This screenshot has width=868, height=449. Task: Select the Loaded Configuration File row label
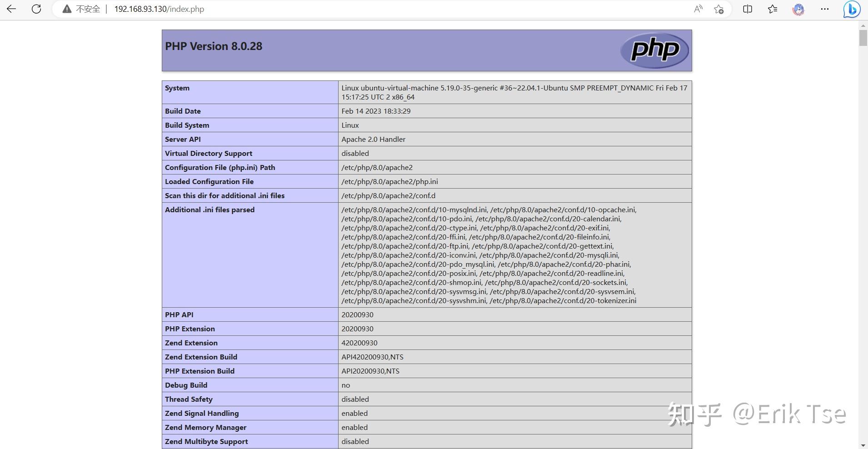tap(209, 181)
